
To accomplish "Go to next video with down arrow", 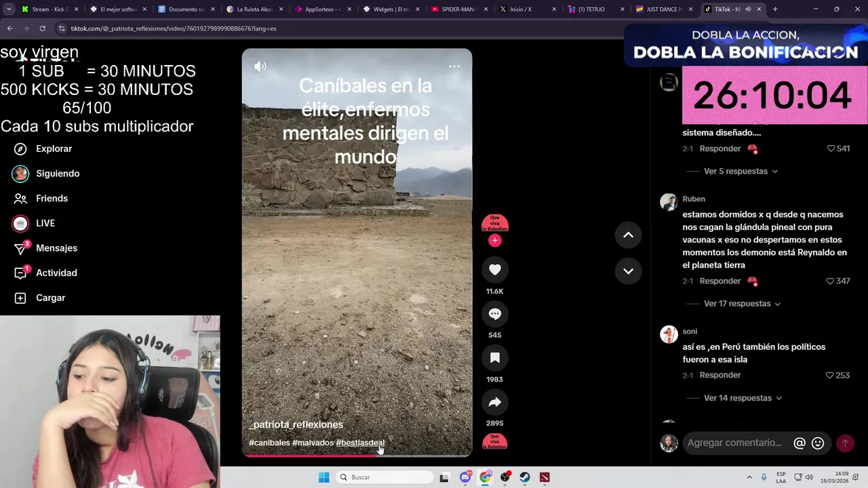I will [628, 271].
